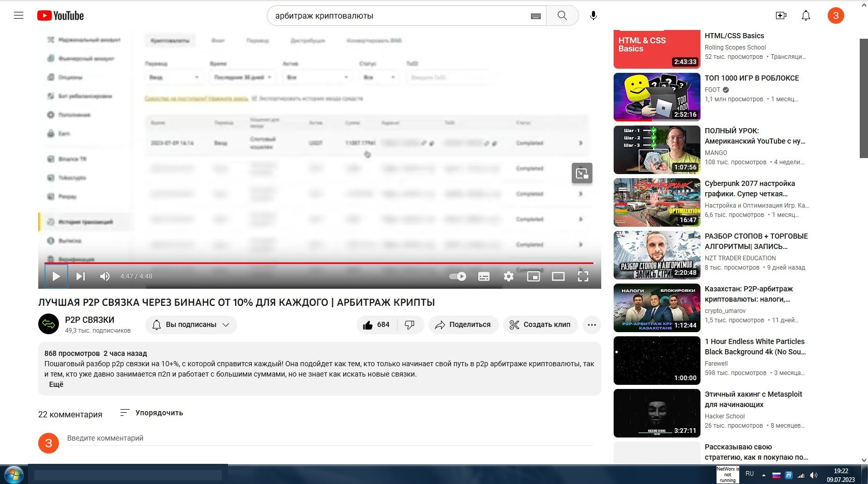Open the Create video menu
This screenshot has width=868, height=484.
pyautogui.click(x=781, y=15)
